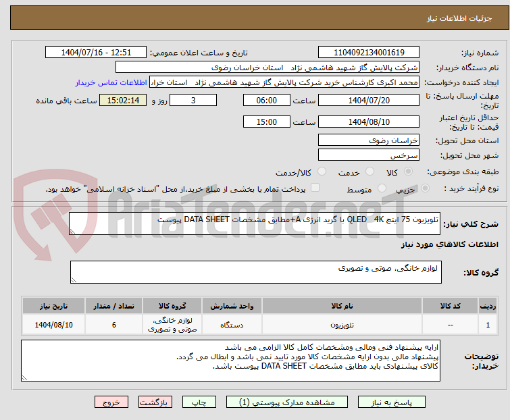The height and width of the screenshot is (420, 510).
Task: Click the remaining time countdown 15:02:14
Action: click(123, 100)
